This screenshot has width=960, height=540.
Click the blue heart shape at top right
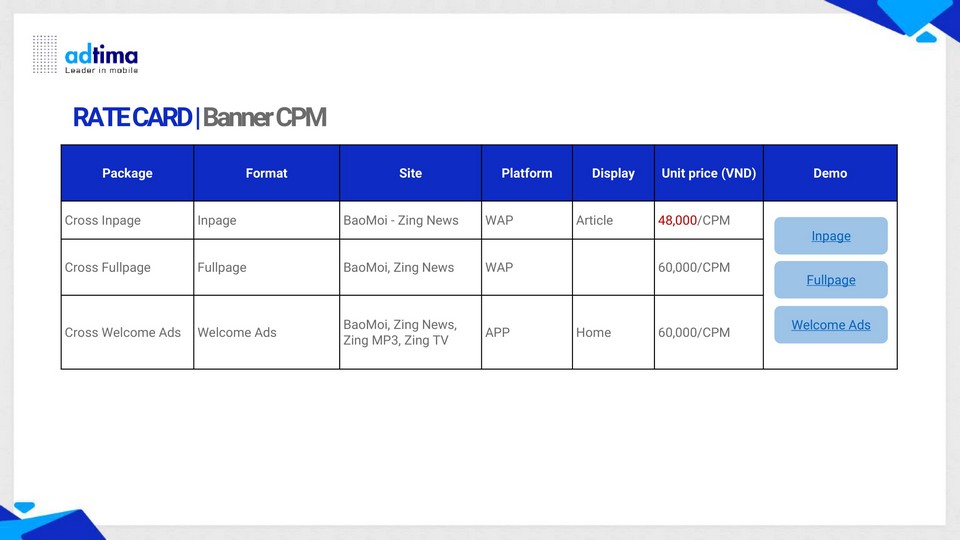pos(926,37)
